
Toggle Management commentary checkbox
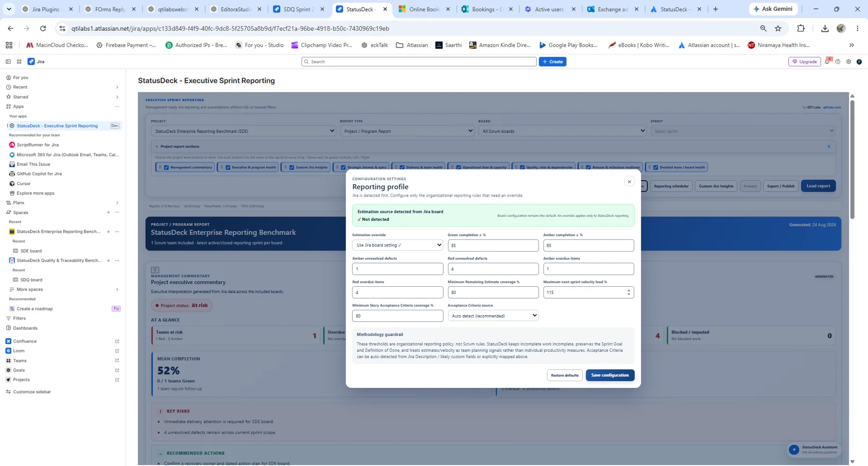click(166, 168)
